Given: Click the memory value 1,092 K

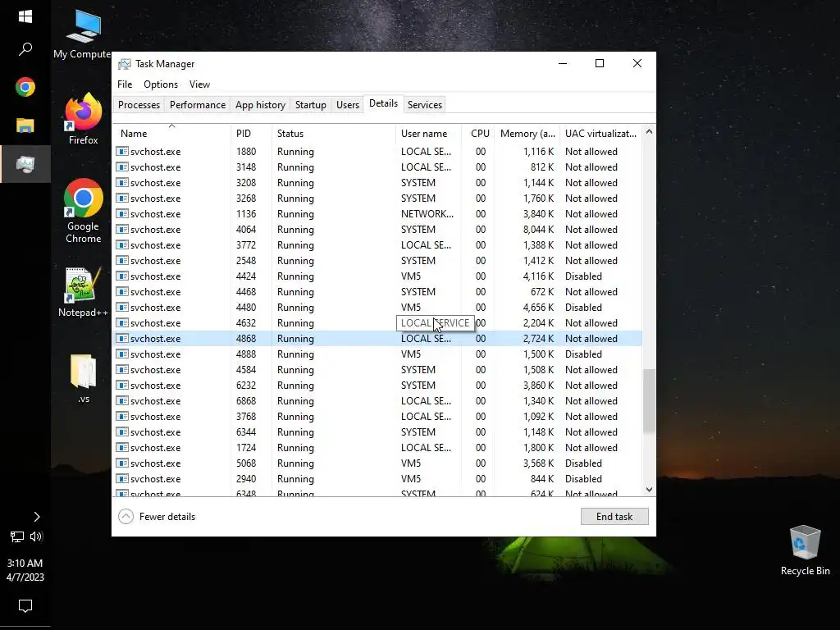Looking at the screenshot, I should coord(538,417).
